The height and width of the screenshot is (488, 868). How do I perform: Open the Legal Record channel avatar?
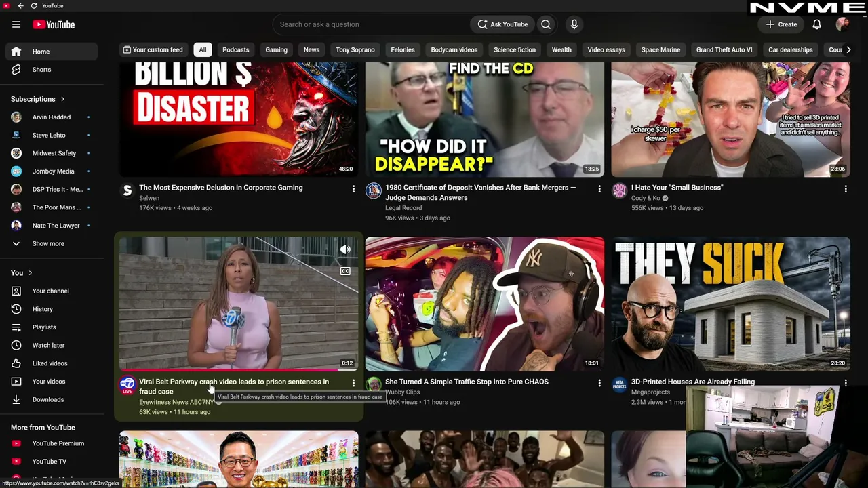tap(374, 190)
